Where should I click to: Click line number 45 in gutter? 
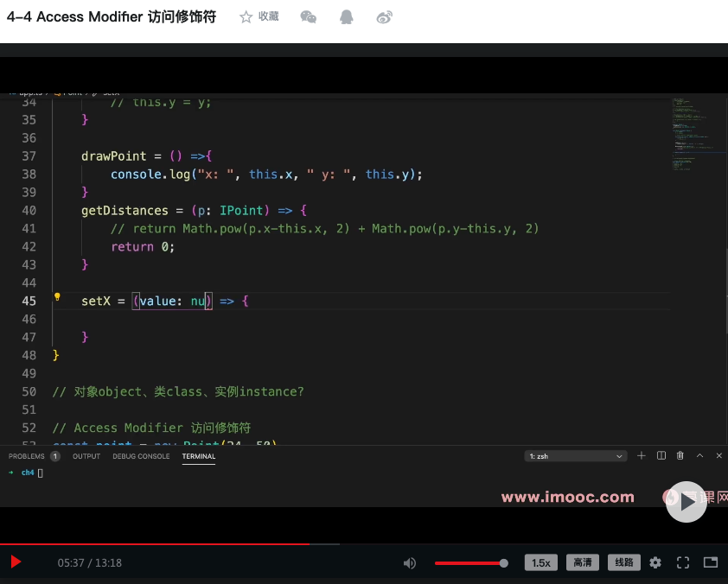click(x=29, y=301)
